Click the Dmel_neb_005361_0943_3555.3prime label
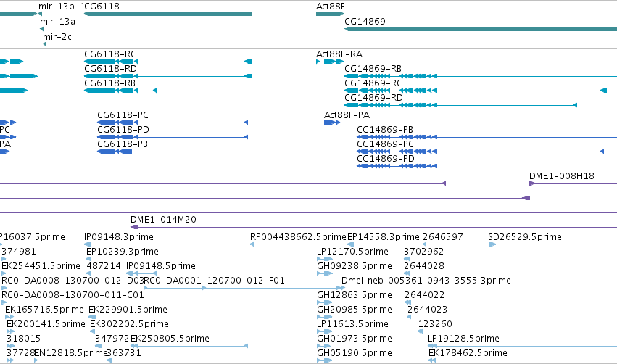617x364 pixels. coord(426,280)
